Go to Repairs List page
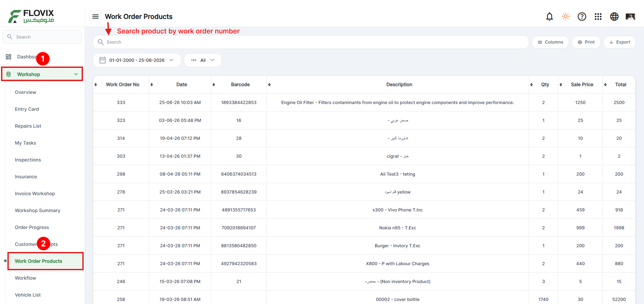Screen dimensions: 644x304 pos(28,126)
